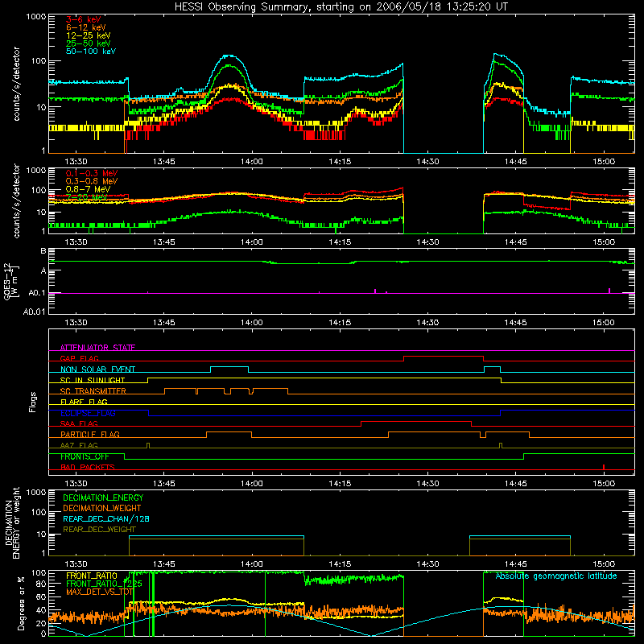Click the FRONTS_OFF flag label
The height and width of the screenshot is (644, 644).
pyautogui.click(x=85, y=456)
